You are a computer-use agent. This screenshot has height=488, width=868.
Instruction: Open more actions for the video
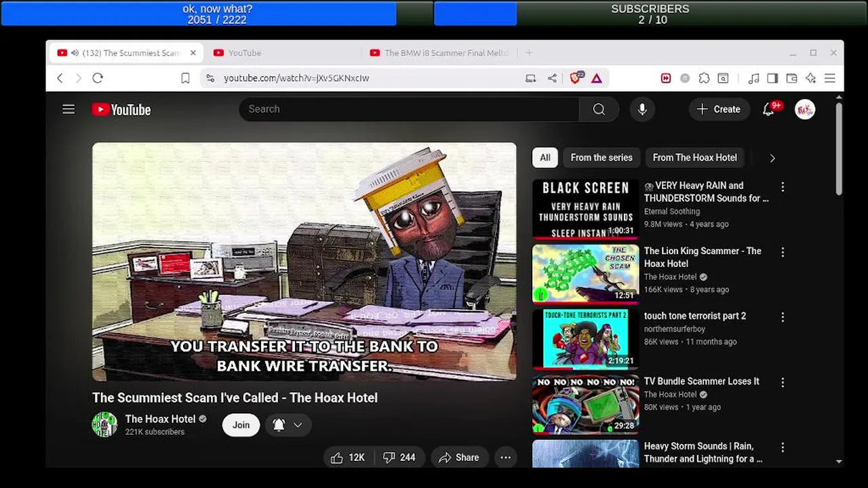click(505, 457)
